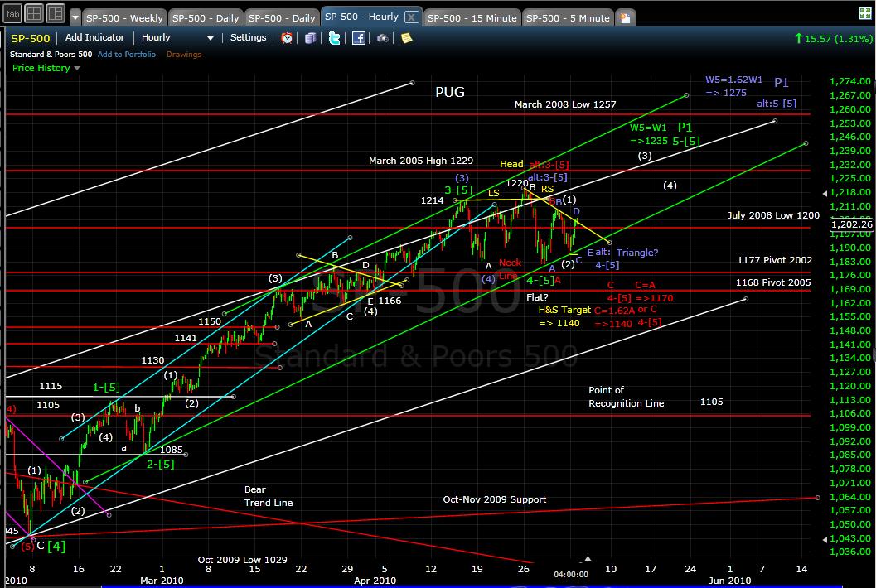Switch to the SP-500 - 5 Minute tab
876x588 pixels.
click(x=568, y=18)
